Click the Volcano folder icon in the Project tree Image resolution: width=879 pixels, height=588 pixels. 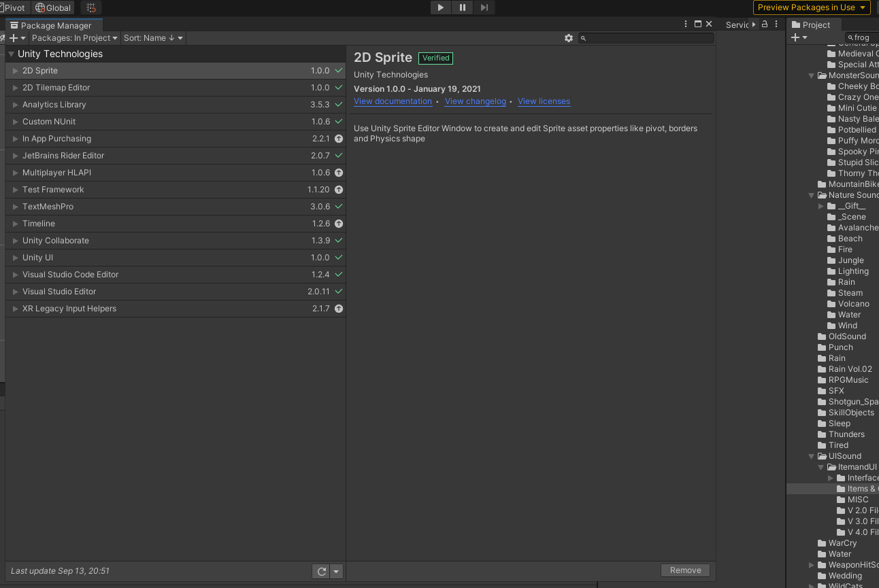pyautogui.click(x=831, y=304)
